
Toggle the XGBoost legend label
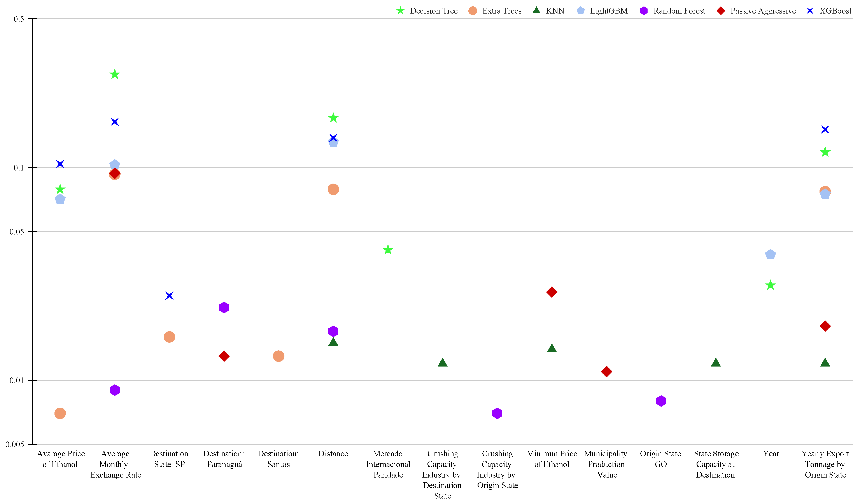click(x=835, y=11)
